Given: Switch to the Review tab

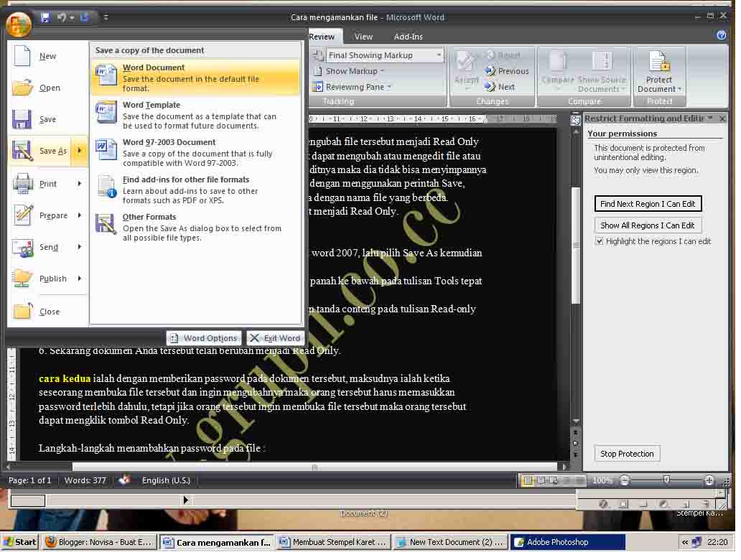Looking at the screenshot, I should point(322,37).
